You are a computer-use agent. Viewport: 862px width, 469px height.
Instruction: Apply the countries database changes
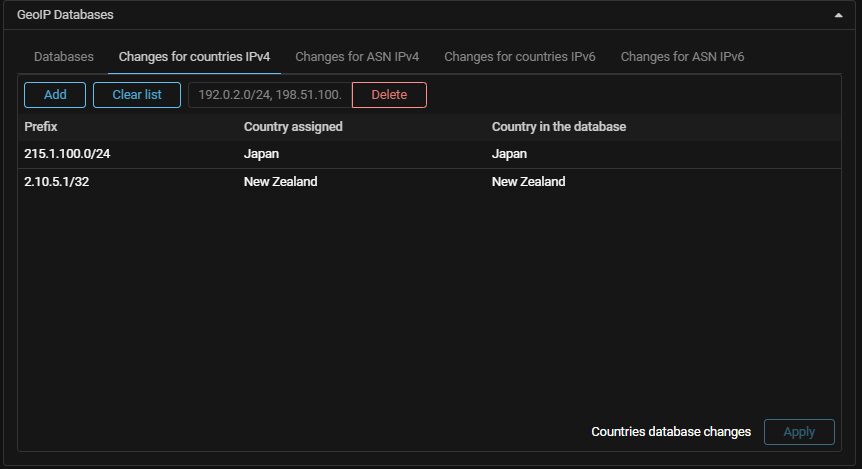[799, 432]
